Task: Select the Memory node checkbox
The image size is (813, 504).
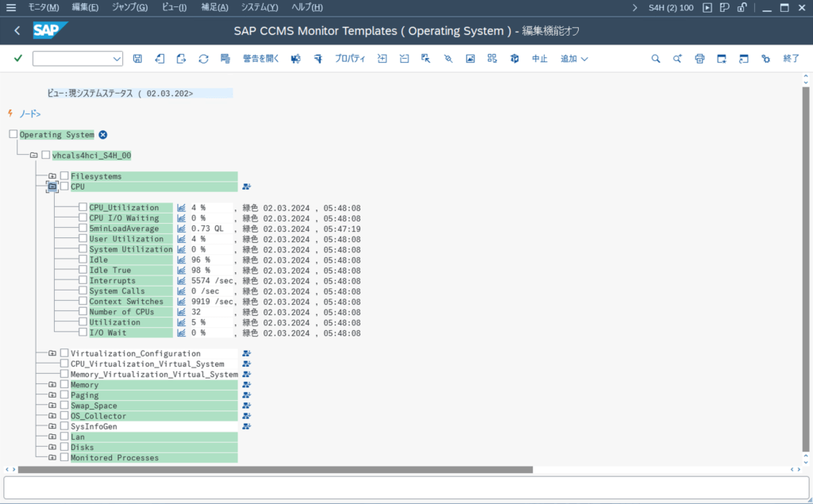Action: pos(64,385)
